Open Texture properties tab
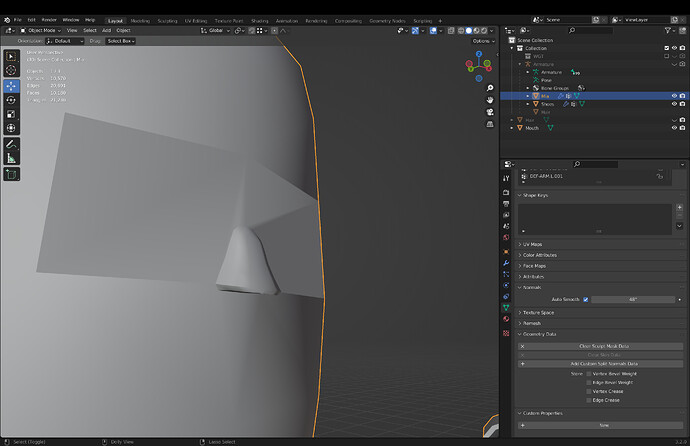Image resolution: width=690 pixels, height=446 pixels. click(506, 333)
